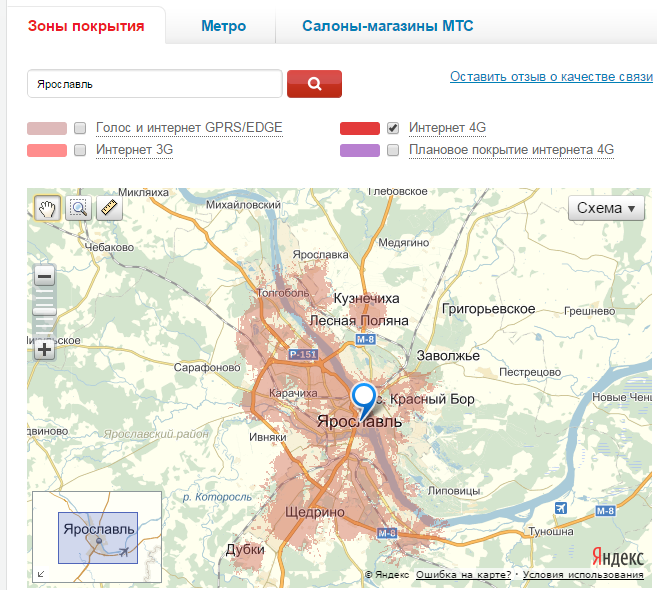Click the map zoom level slider handle

point(45,312)
